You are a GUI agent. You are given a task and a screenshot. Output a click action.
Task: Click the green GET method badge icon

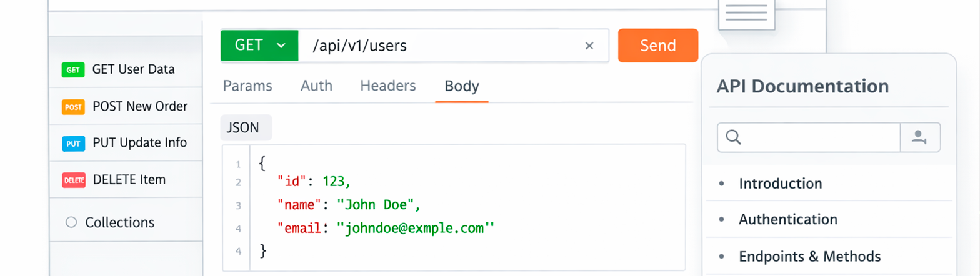click(73, 70)
